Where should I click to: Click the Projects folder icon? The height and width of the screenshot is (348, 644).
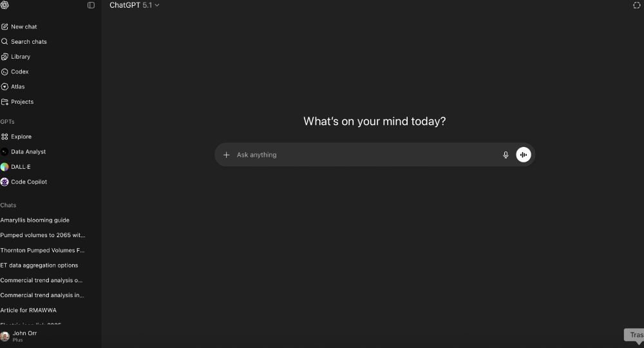[x=5, y=102]
